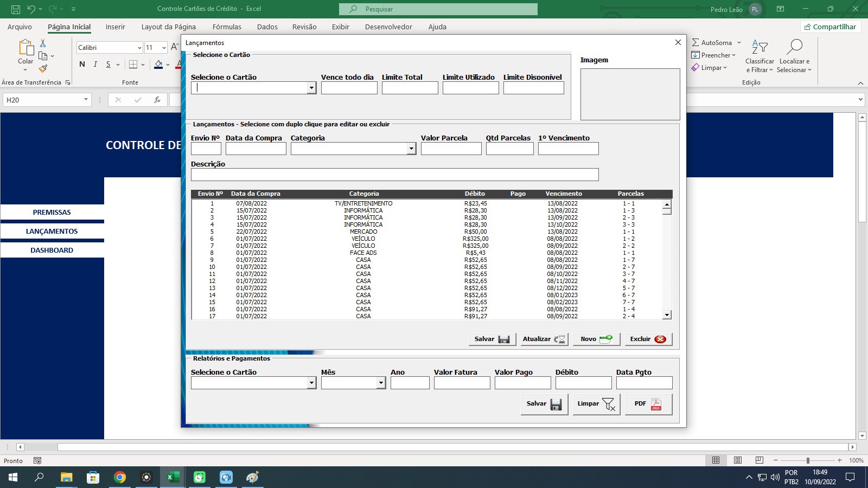The width and height of the screenshot is (868, 488).
Task: Switch to the Desenvolvedor tab
Action: pyautogui.click(x=388, y=27)
